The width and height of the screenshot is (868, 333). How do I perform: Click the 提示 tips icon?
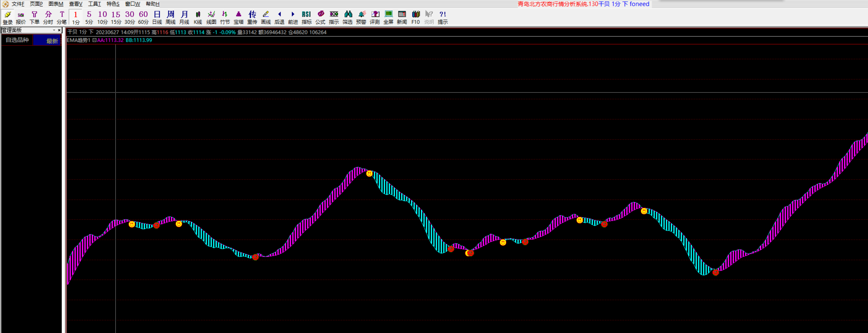click(443, 18)
